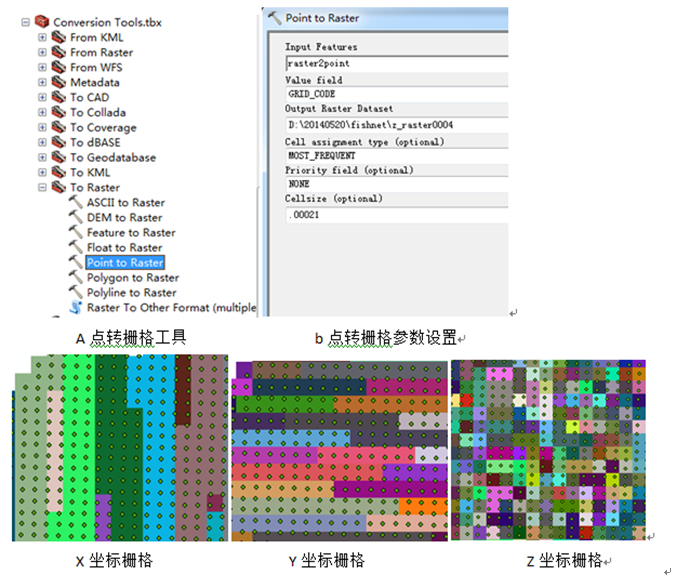674x584 pixels.
Task: Select the To Geodatabase tree item
Action: (113, 157)
